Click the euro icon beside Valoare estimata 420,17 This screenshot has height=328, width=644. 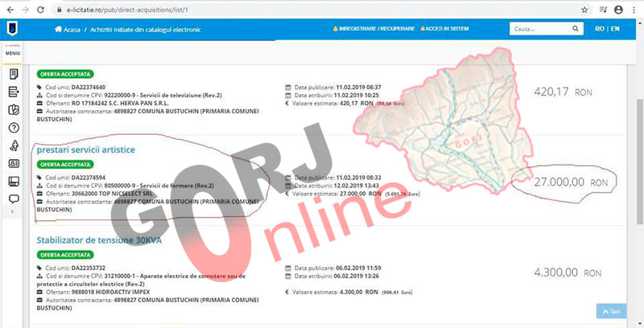[x=287, y=104]
